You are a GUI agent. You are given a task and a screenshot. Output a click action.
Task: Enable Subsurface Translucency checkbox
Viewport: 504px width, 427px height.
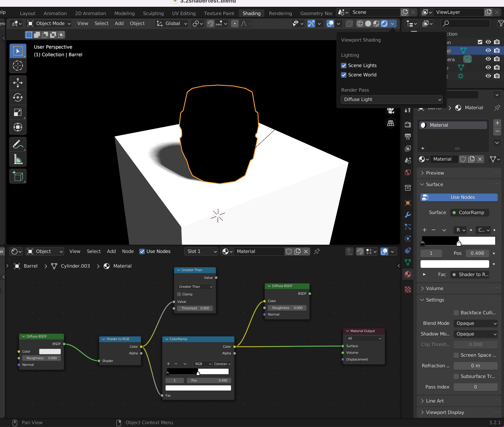pyautogui.click(x=456, y=376)
